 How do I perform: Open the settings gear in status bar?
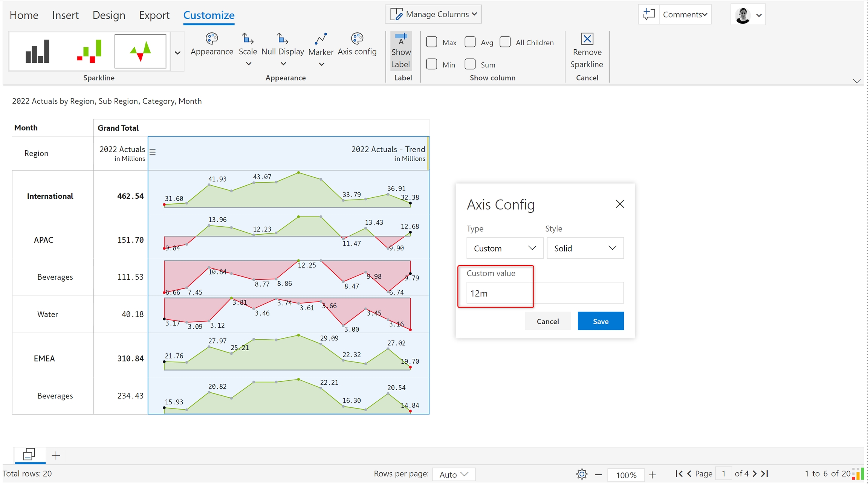(582, 474)
